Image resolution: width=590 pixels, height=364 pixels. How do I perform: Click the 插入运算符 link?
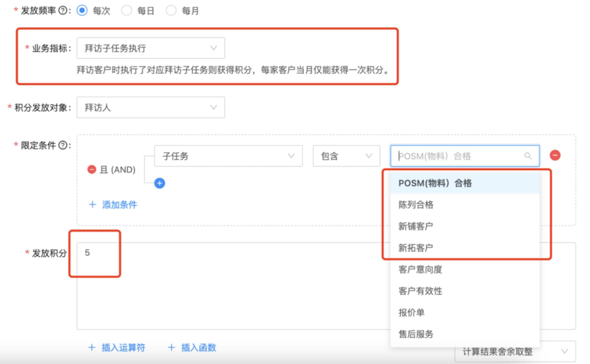pyautogui.click(x=117, y=348)
